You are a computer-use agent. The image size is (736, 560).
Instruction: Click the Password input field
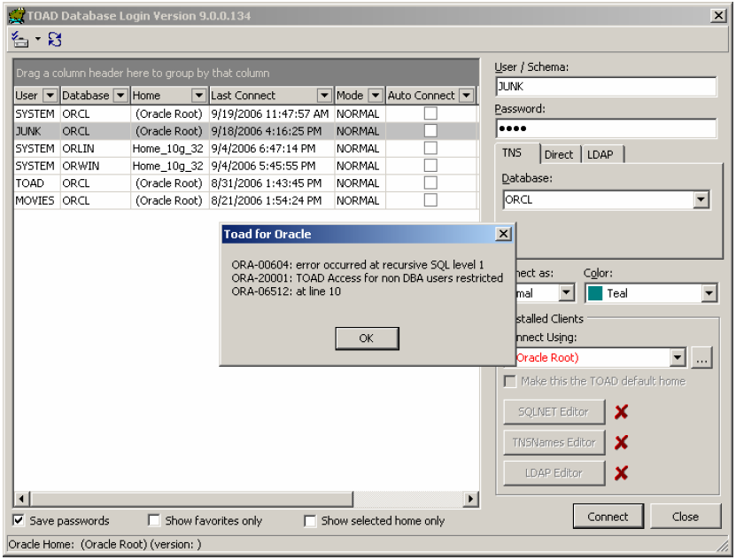[x=606, y=128]
